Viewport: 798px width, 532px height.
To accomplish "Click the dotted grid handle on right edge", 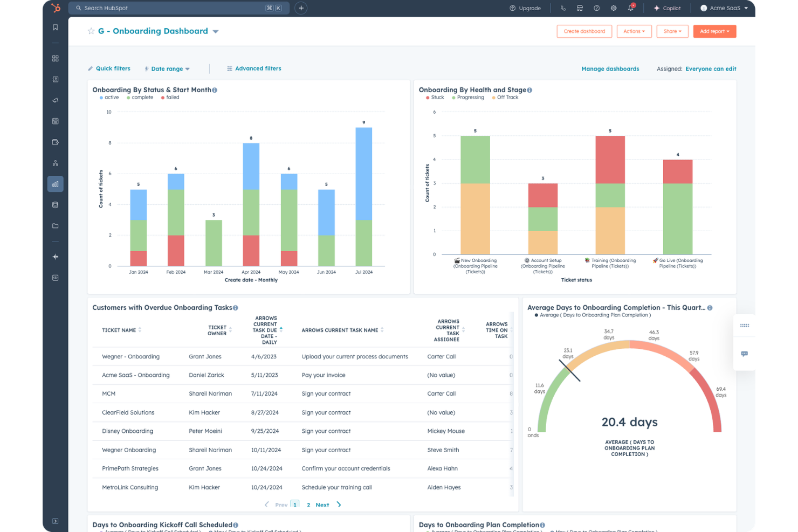I will pyautogui.click(x=745, y=326).
